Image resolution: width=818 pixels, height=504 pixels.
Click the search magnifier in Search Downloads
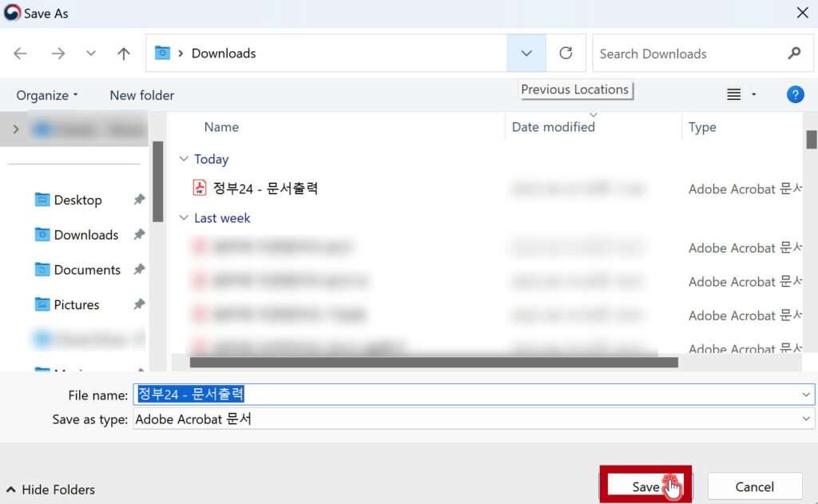point(793,53)
